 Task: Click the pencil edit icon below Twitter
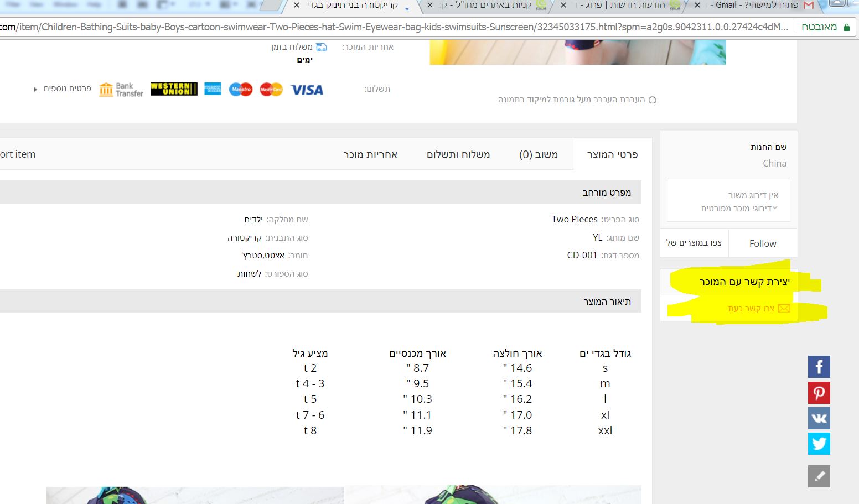[819, 476]
